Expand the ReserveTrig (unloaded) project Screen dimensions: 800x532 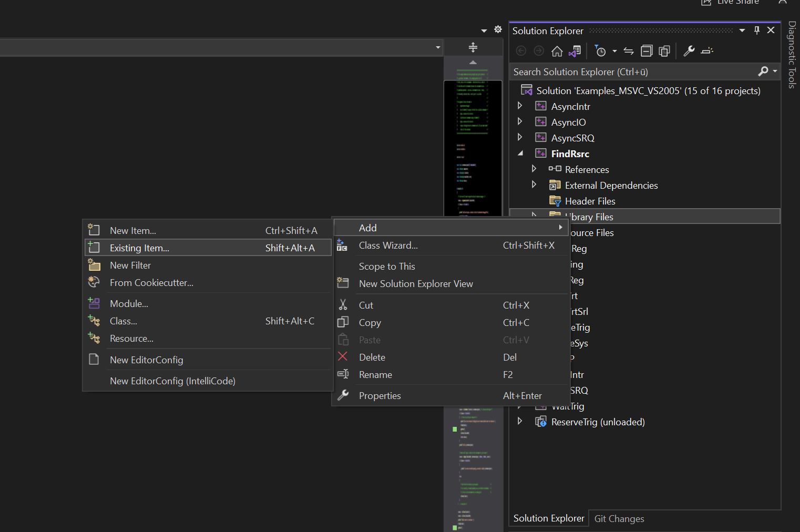(520, 421)
